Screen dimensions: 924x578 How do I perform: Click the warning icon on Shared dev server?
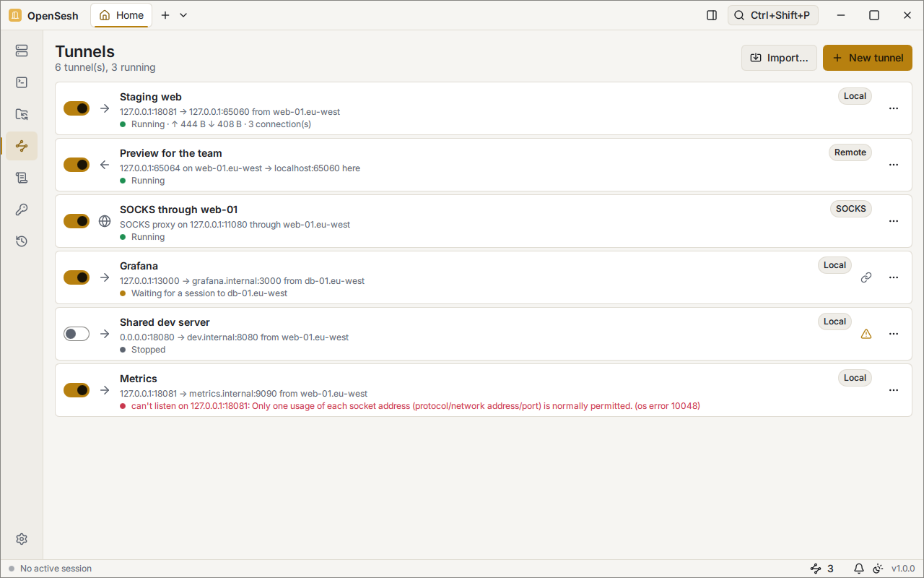866,334
